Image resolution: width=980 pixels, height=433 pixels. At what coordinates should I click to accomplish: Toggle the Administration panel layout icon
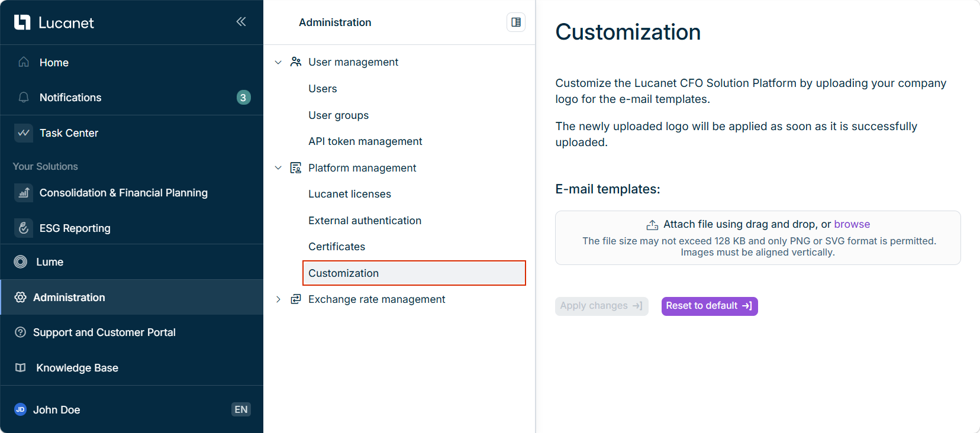pyautogui.click(x=516, y=22)
